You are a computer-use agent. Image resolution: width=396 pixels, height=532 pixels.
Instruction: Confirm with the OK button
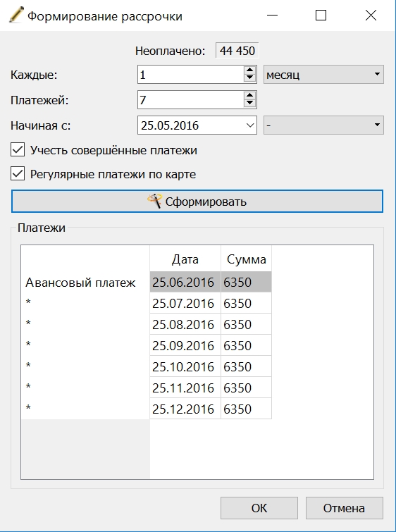(x=259, y=508)
